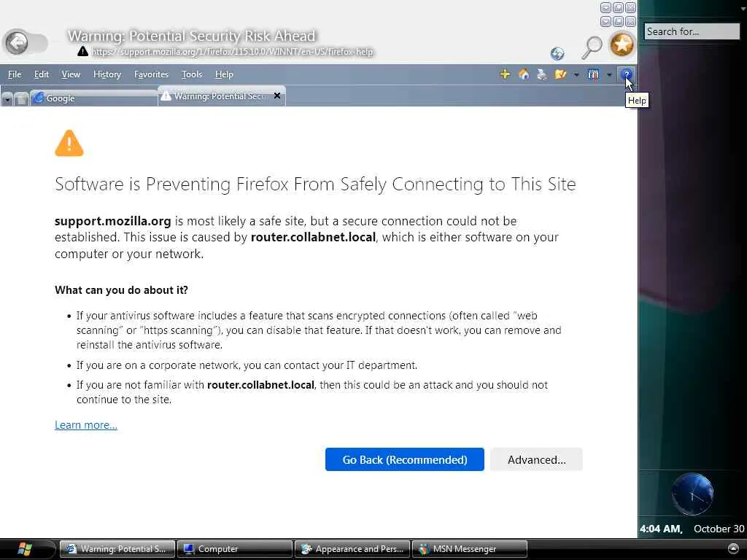Open MSN Messenger from the taskbar
The width and height of the screenshot is (747, 560).
click(x=469, y=548)
